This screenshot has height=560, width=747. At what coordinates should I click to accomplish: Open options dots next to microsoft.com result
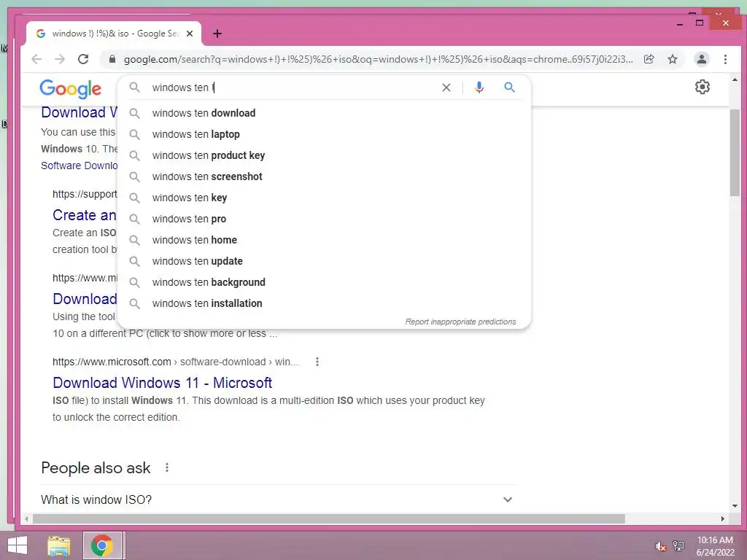[x=317, y=362]
